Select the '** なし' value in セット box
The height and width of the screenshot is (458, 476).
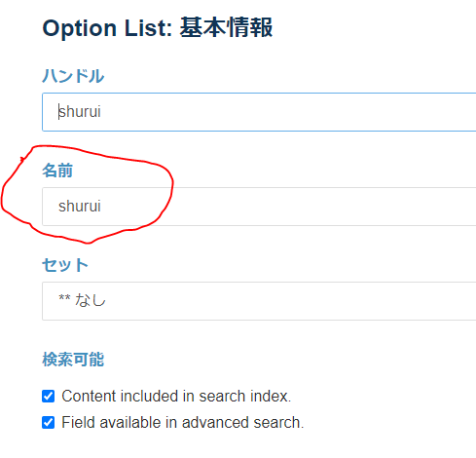82,300
